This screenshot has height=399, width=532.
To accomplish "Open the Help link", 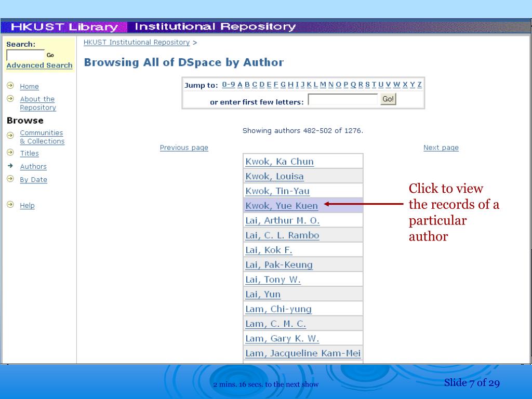I will [27, 206].
